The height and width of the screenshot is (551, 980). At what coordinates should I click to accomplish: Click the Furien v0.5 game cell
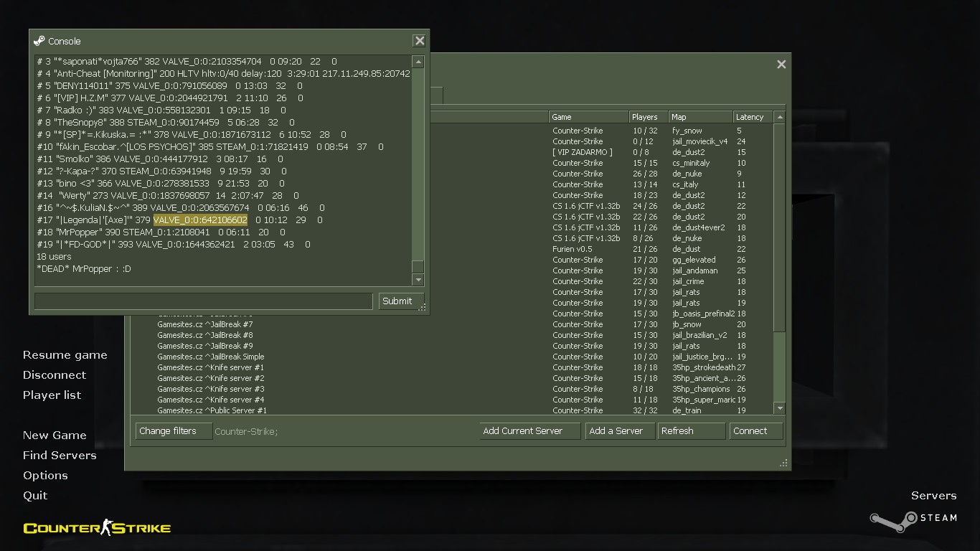572,249
